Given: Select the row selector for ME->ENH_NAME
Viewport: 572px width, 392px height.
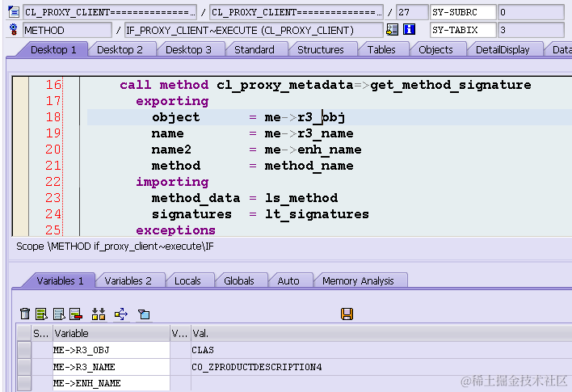Looking at the screenshot, I should coord(24,383).
